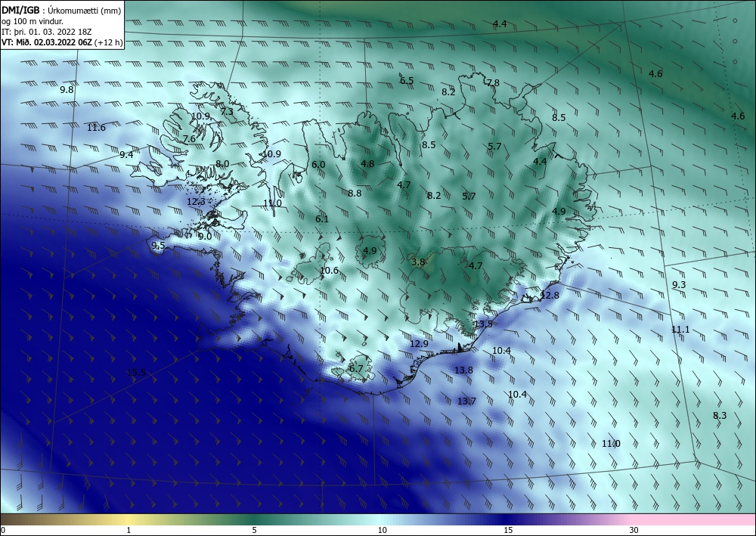Click the 0 label on the color scale
This screenshot has width=756, height=536.
(x=3, y=531)
